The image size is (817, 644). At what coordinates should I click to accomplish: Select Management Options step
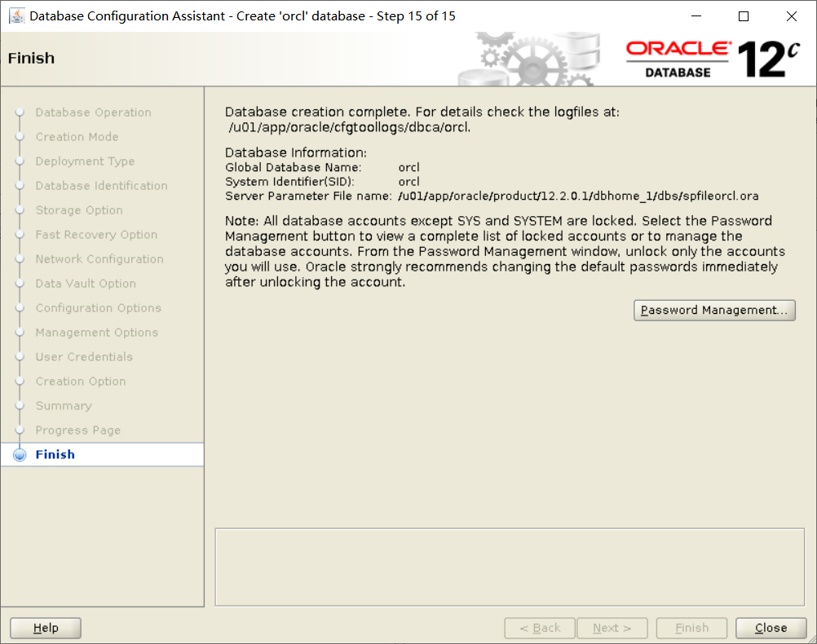[x=97, y=333]
